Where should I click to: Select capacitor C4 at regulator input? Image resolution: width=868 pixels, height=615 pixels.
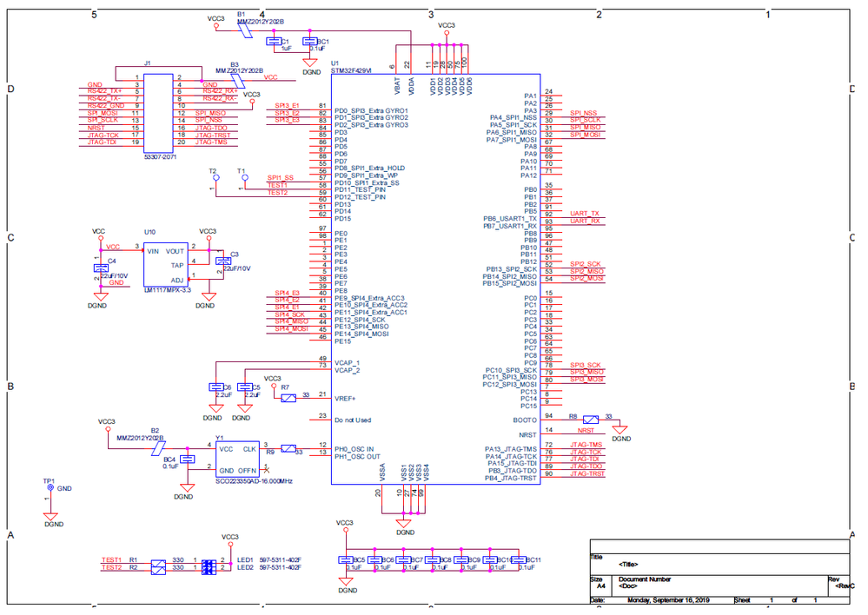coord(101,268)
